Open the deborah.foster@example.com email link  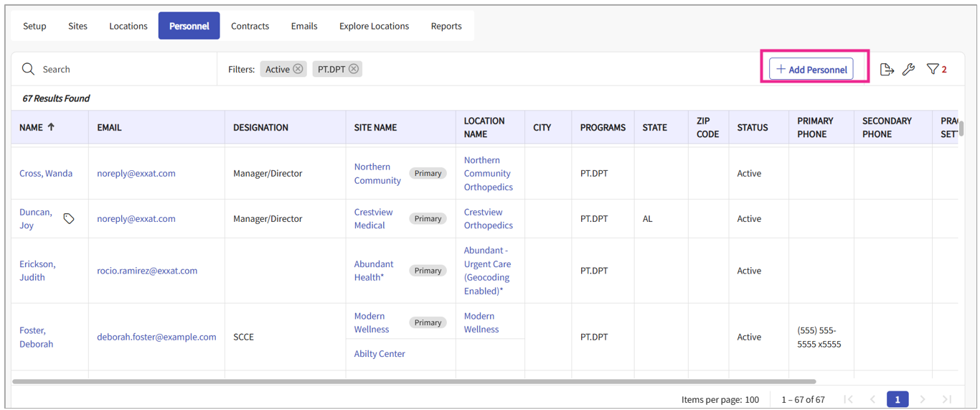[x=156, y=337]
